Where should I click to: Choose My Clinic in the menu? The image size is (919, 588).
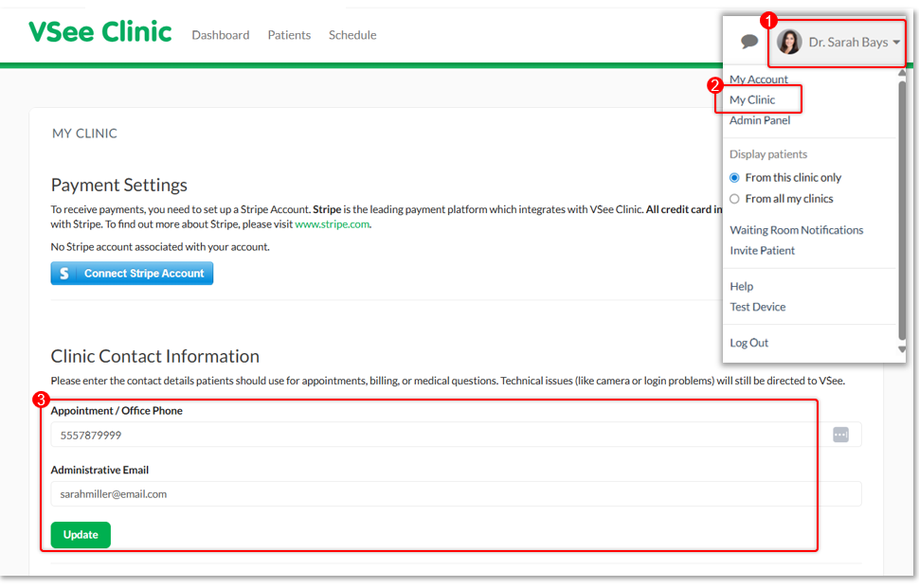pos(752,99)
